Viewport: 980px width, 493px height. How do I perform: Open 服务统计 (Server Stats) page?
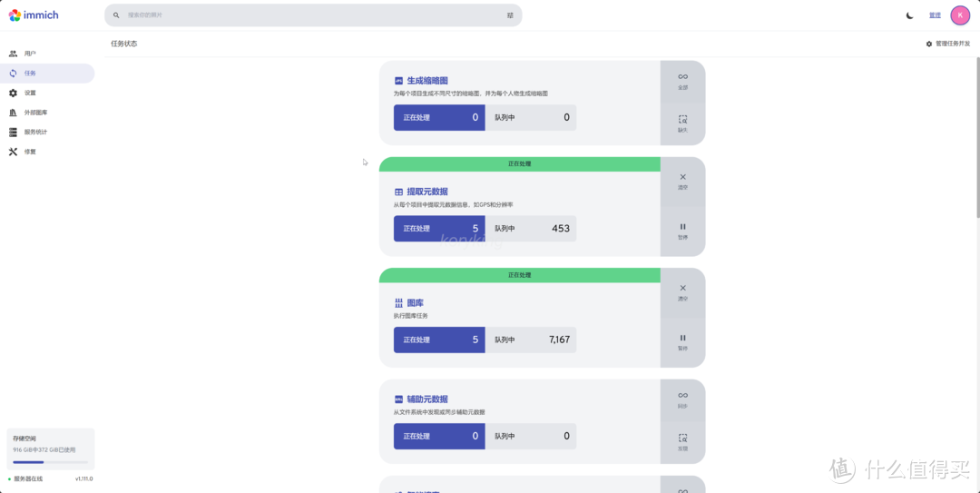[x=35, y=132]
